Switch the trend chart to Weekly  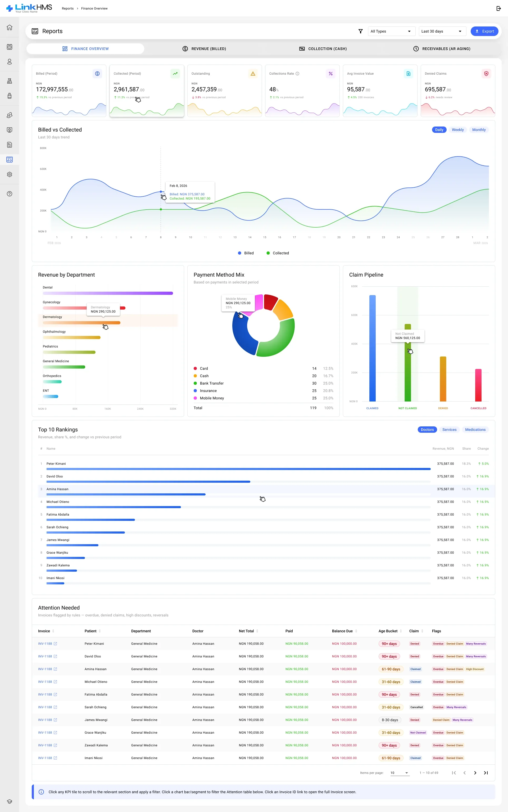(x=458, y=130)
